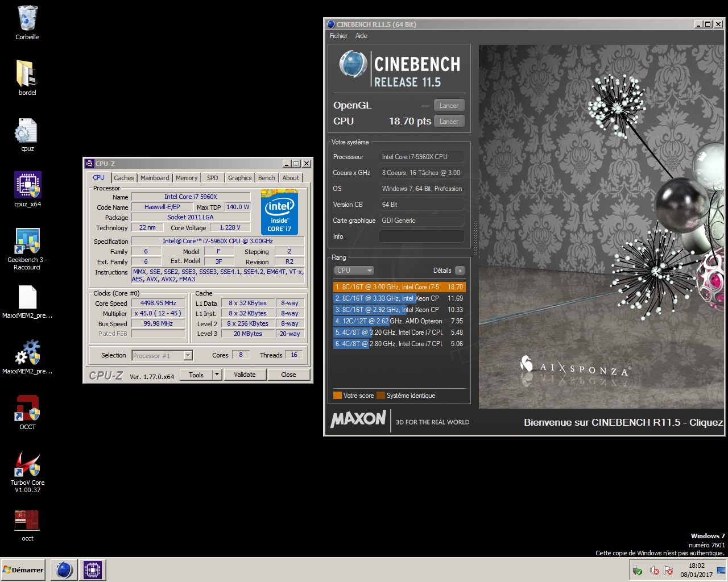Click the Votre score orange swatch
728x582 pixels.
pos(337,396)
